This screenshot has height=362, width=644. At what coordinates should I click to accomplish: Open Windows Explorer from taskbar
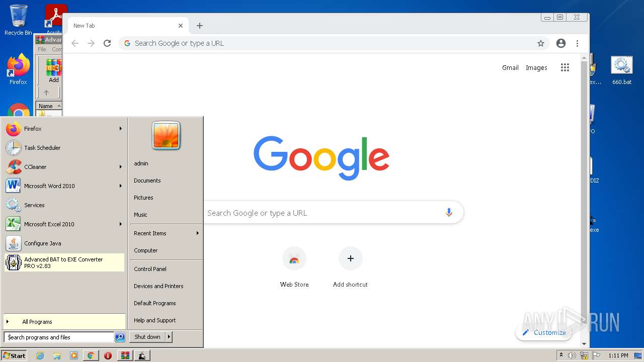(57, 355)
